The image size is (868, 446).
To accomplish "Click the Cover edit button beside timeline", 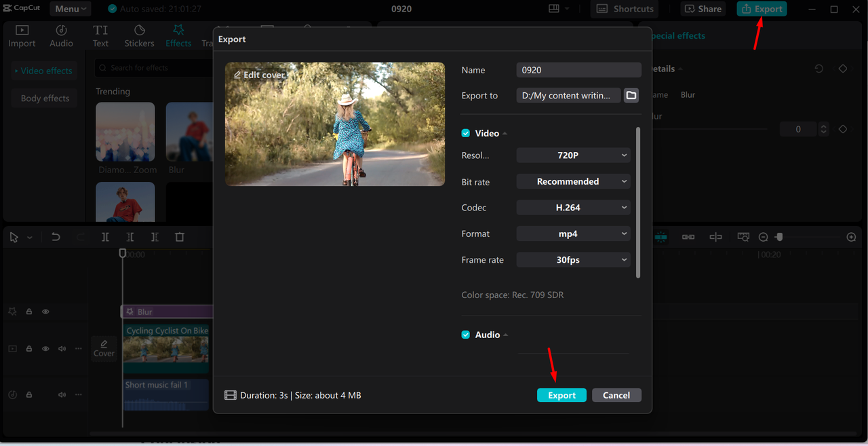I will (x=104, y=349).
